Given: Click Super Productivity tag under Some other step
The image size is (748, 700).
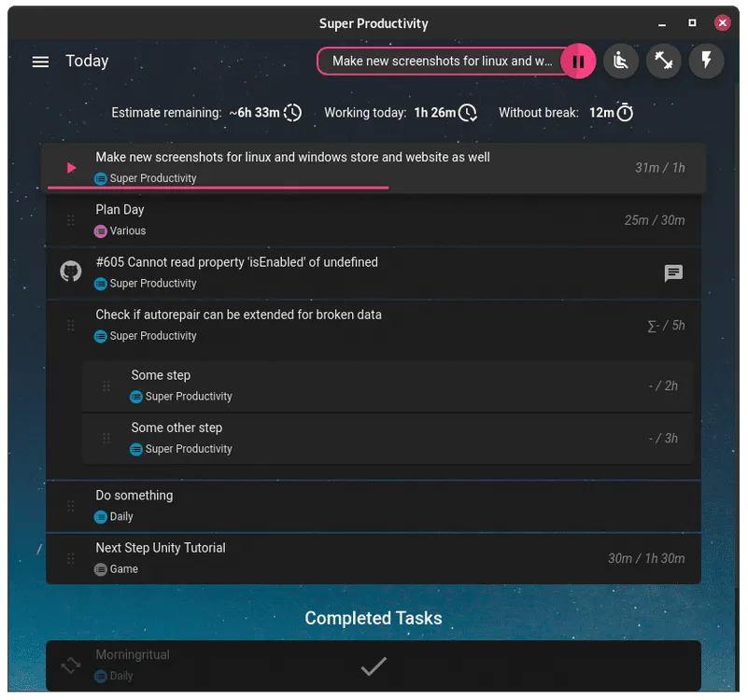Looking at the screenshot, I should (x=181, y=449).
